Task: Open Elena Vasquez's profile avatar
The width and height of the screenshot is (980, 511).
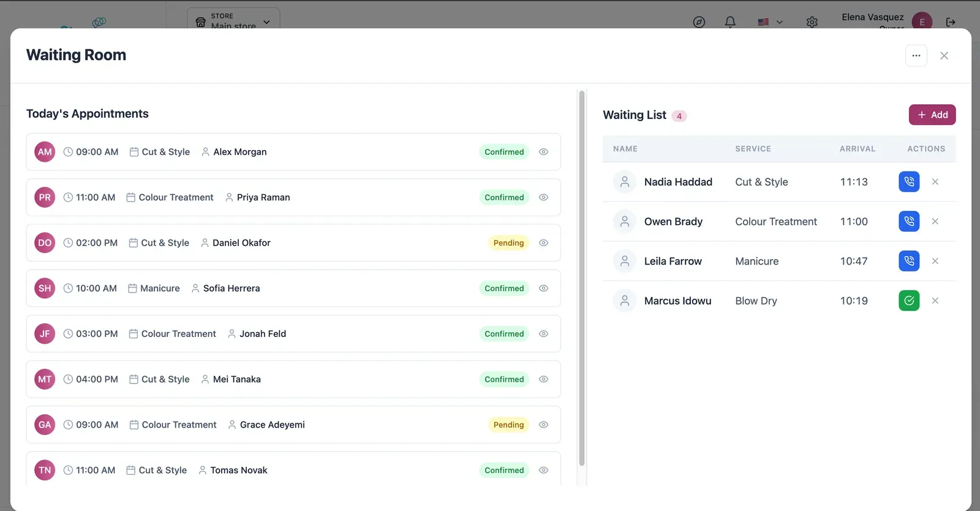Action: 922,21
